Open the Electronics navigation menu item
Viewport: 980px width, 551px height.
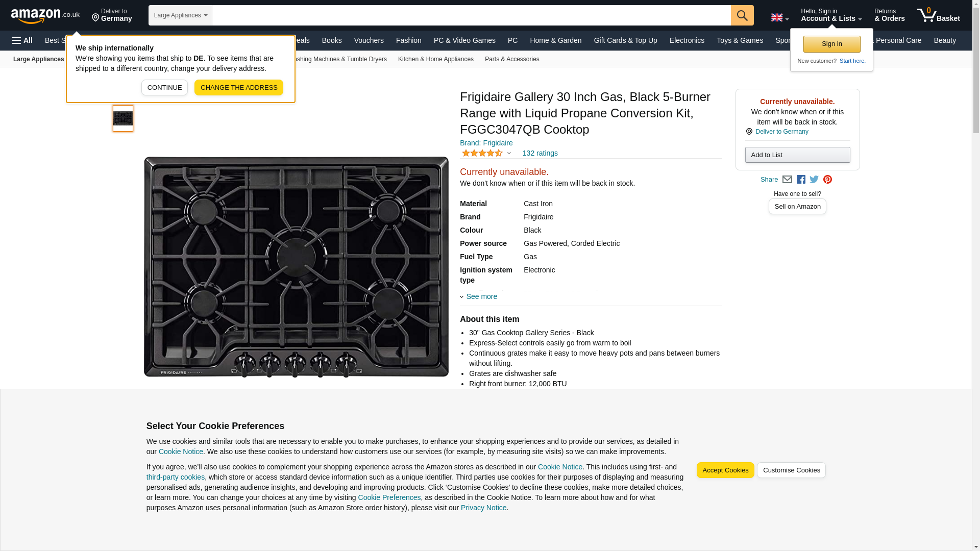pos(687,40)
